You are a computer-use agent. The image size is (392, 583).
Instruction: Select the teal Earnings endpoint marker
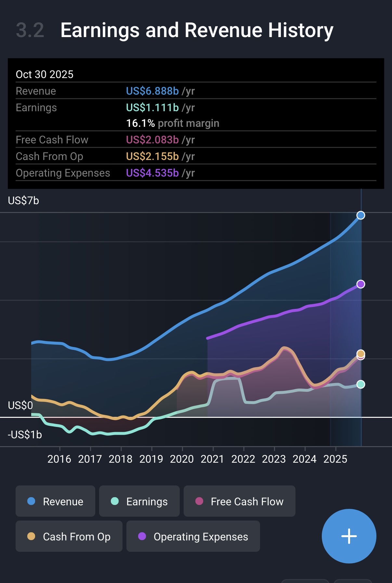[x=360, y=384]
